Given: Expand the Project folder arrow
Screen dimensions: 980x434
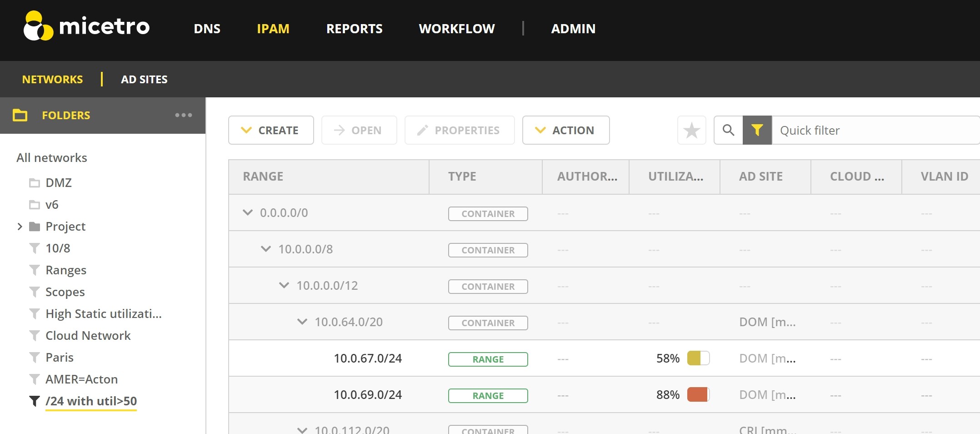Looking at the screenshot, I should coord(20,227).
